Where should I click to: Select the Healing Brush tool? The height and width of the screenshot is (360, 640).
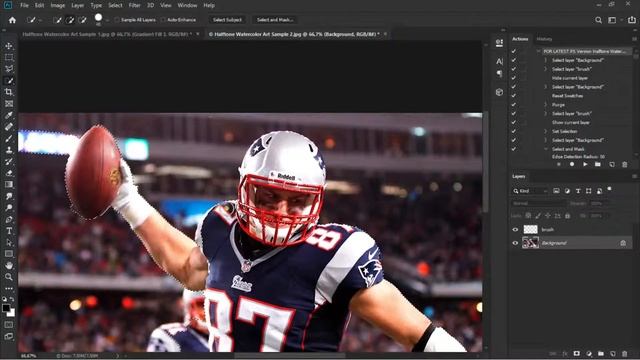point(9,127)
